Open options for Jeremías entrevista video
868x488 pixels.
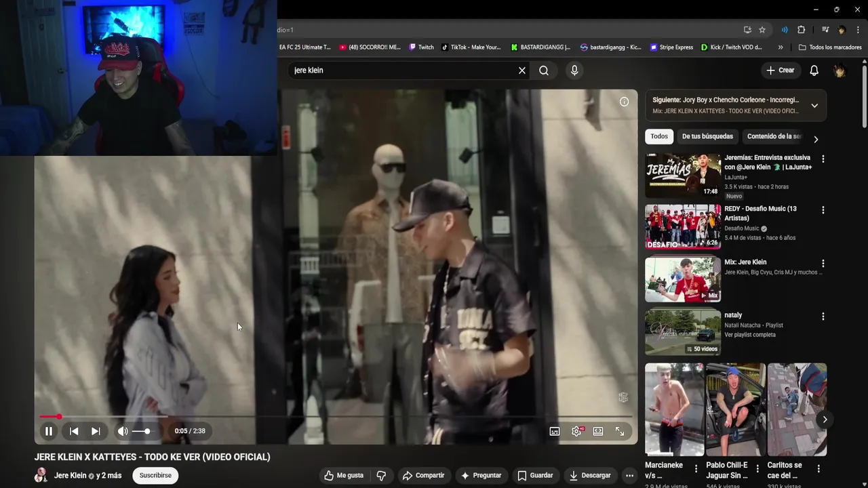tap(823, 159)
